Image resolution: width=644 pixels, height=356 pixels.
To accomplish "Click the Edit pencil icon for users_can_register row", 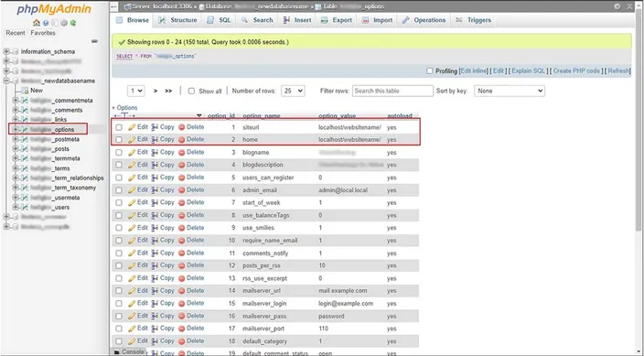I will tap(132, 178).
